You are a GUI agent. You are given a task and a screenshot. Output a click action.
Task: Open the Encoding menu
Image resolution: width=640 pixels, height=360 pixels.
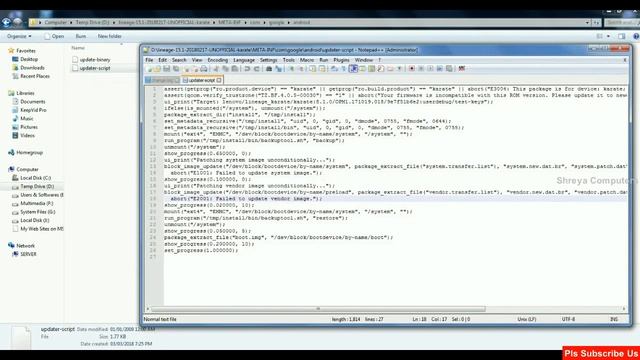click(x=218, y=60)
